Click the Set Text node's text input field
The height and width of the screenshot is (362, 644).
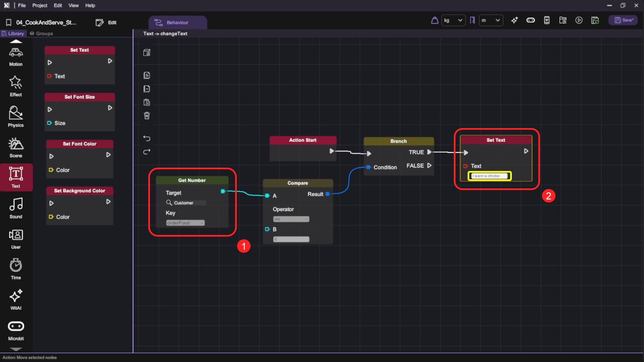point(489,176)
